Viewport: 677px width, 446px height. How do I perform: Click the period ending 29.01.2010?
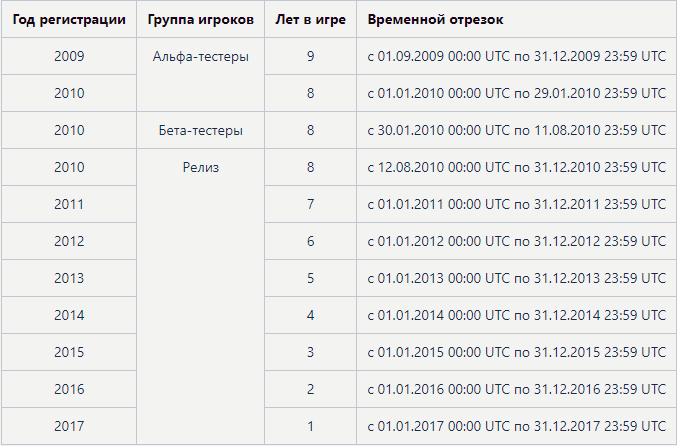point(516,94)
